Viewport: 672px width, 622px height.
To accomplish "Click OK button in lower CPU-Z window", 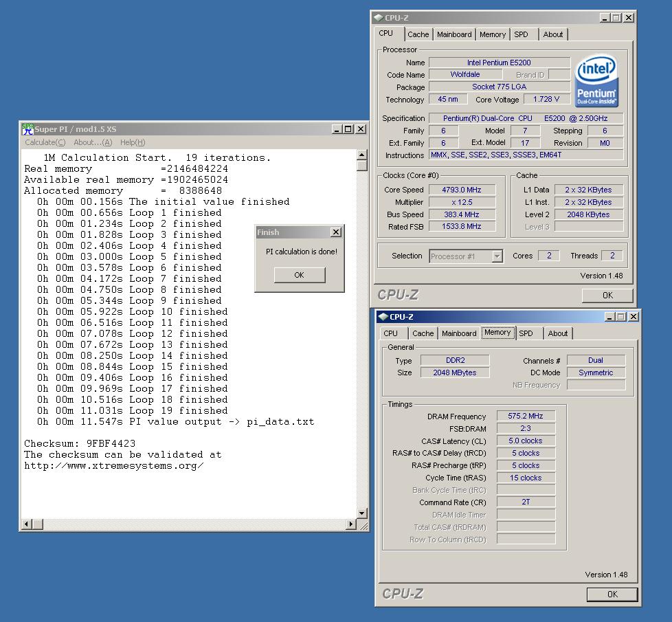I will [612, 594].
